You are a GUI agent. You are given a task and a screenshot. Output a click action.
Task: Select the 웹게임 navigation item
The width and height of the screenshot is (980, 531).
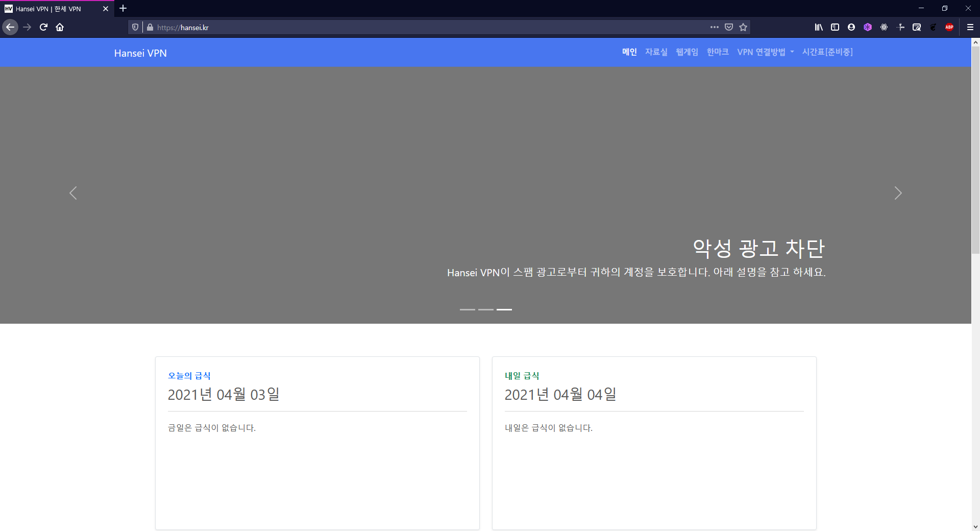click(687, 52)
